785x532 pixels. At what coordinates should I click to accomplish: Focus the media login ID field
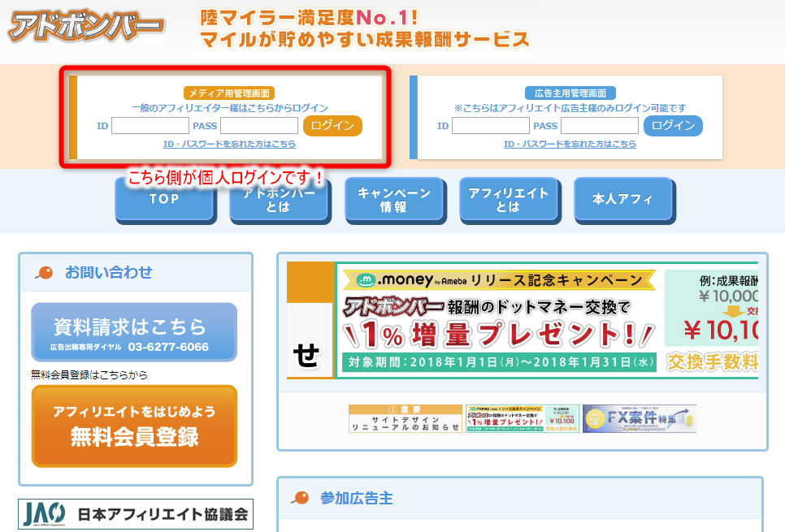pyautogui.click(x=150, y=126)
